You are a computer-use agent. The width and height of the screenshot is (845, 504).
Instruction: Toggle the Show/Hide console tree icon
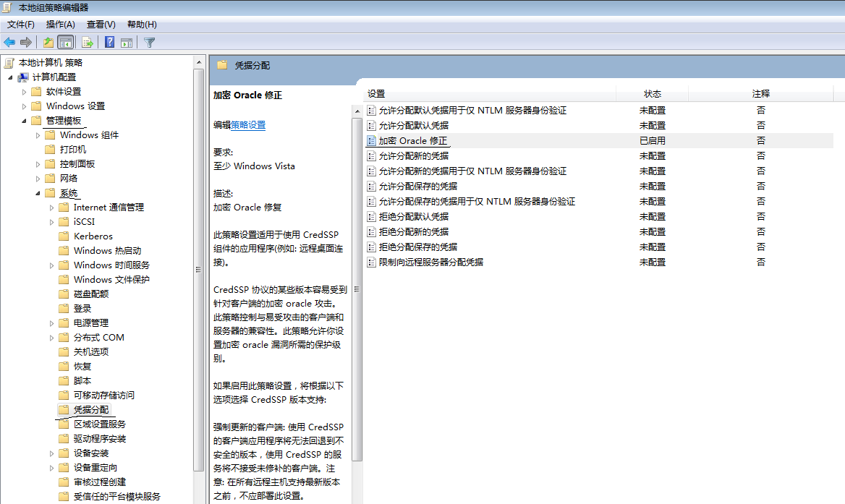tap(64, 42)
